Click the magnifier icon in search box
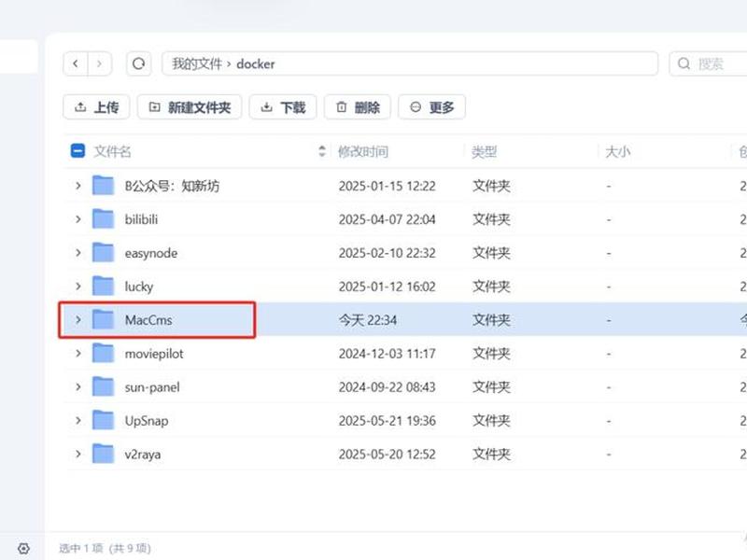Screen dimensions: 747x560 coord(684,63)
